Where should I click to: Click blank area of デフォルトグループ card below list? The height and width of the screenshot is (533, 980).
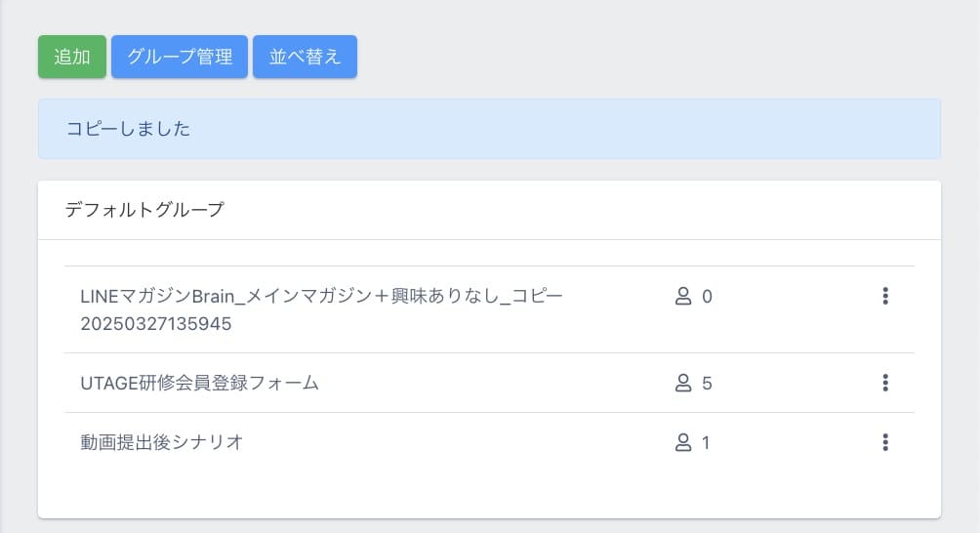click(x=489, y=494)
